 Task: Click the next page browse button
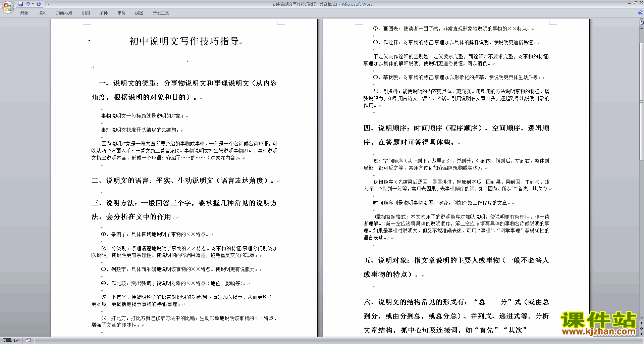coord(642,334)
